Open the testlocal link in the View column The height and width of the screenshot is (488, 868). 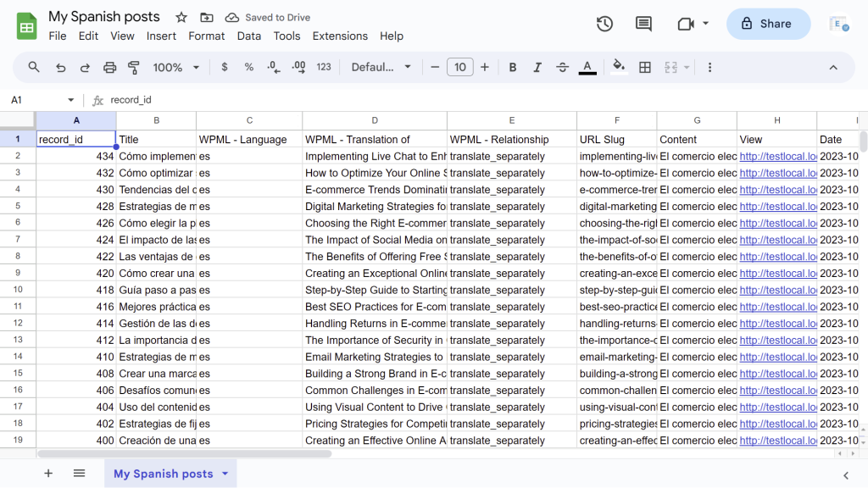[777, 156]
